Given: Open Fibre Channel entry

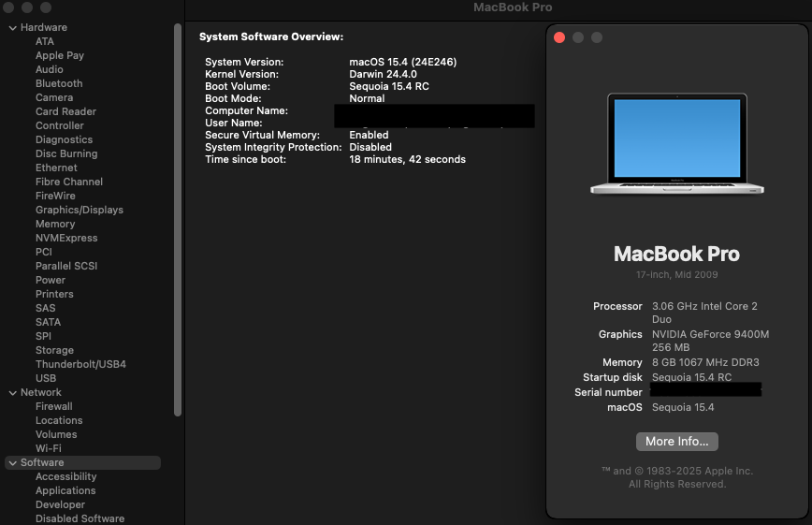Looking at the screenshot, I should pos(69,182).
